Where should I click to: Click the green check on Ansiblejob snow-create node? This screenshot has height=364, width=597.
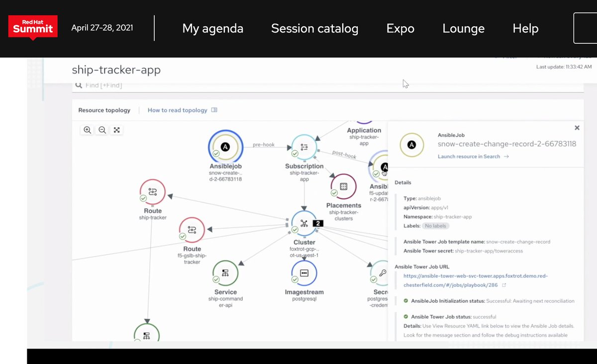216,155
